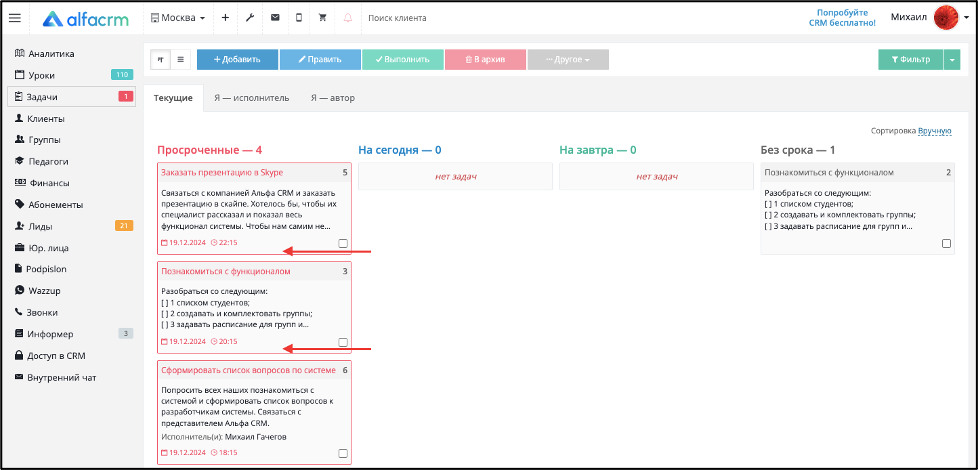979x470 pixels.
Task: Open task Заказать презентацию в Skype
Action: [x=222, y=172]
